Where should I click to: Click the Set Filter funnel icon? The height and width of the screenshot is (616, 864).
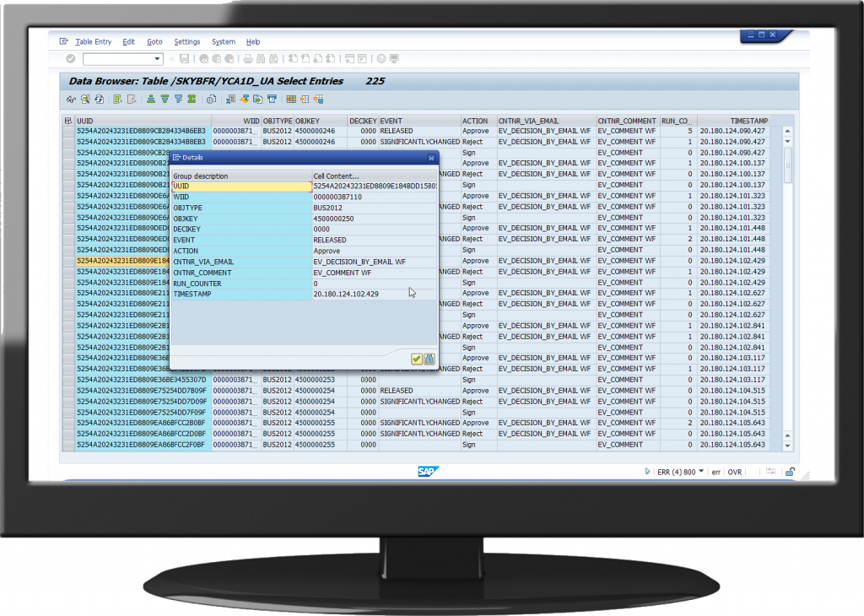pyautogui.click(x=179, y=100)
